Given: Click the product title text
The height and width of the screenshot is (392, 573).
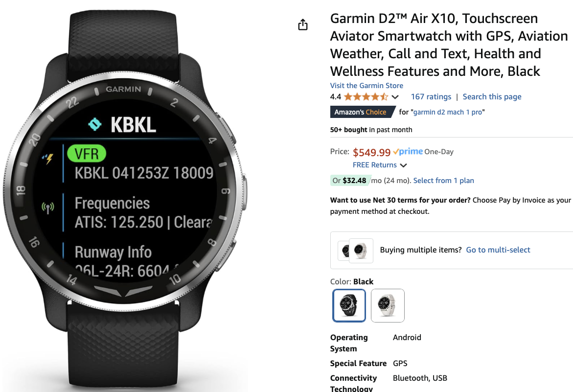Looking at the screenshot, I should click(x=449, y=45).
